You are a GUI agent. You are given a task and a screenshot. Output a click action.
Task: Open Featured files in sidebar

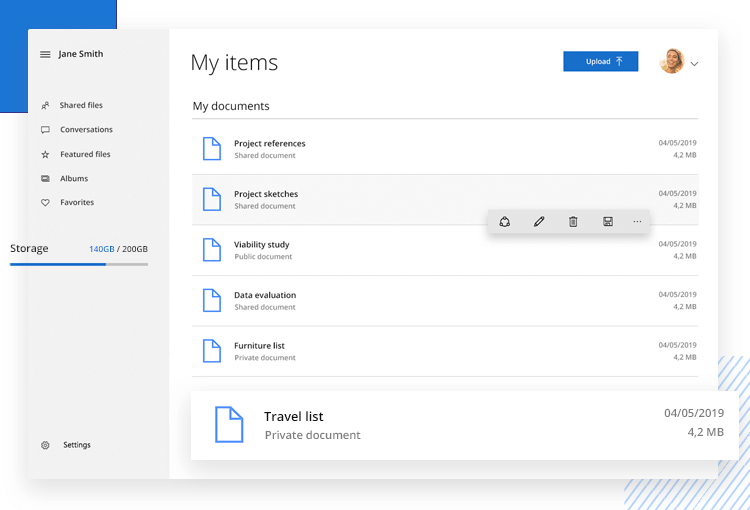85,154
